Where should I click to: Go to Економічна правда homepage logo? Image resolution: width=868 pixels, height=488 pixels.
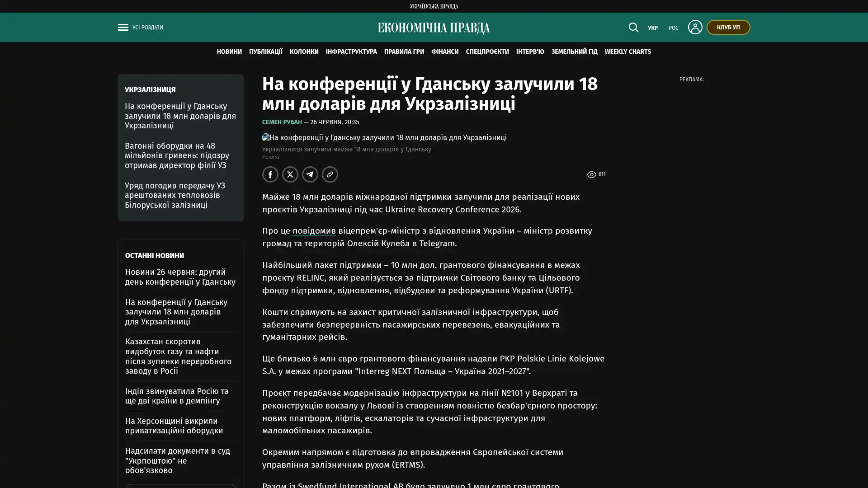[434, 28]
